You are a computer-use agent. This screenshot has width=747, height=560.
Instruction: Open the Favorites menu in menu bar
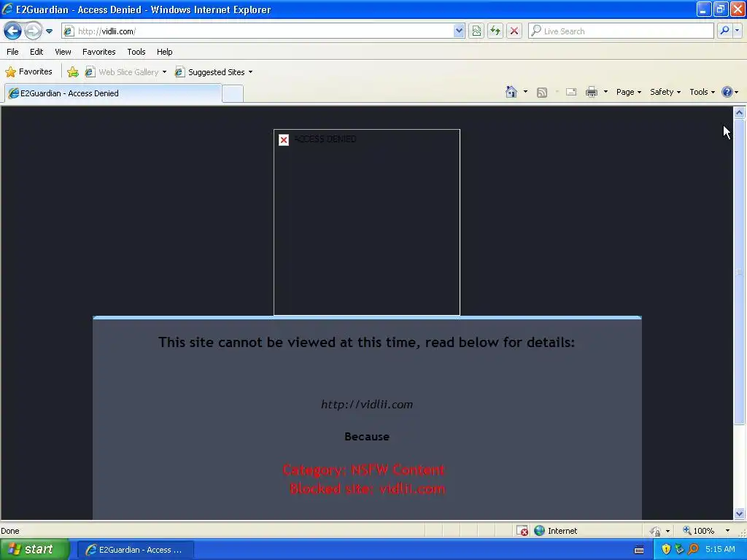[x=98, y=52]
